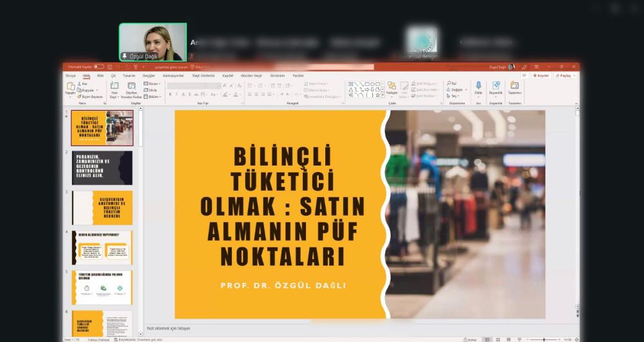Image resolution: width=644 pixels, height=342 pixels.
Task: Expand the Bölüm section dropdown
Action: [x=153, y=97]
